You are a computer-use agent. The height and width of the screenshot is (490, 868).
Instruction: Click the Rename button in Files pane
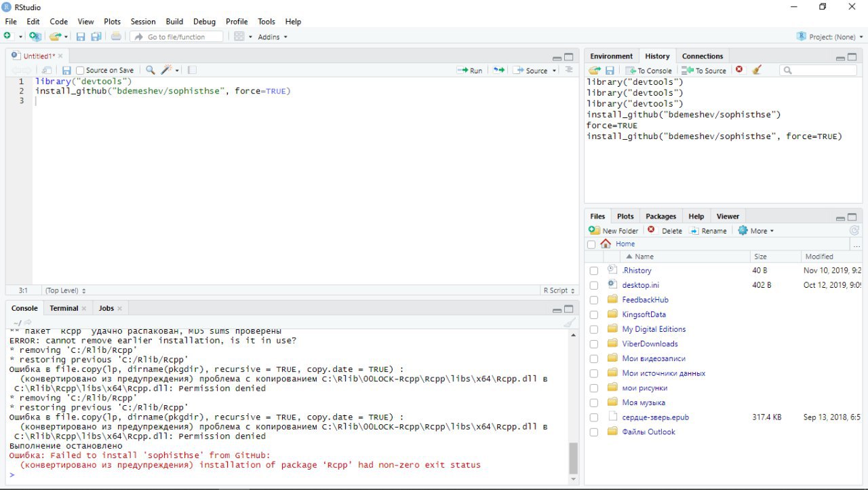tap(708, 231)
